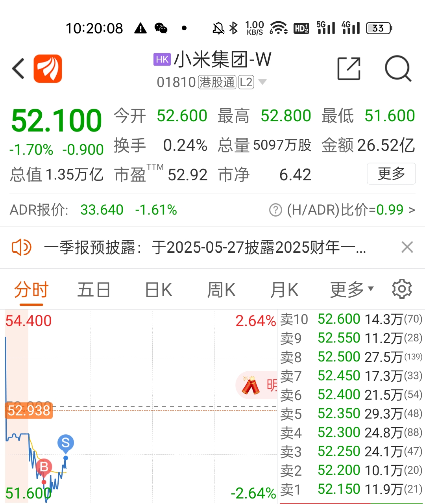This screenshot has width=425, height=504.
Task: Open the orange Eastmoney app logo
Action: (48, 69)
